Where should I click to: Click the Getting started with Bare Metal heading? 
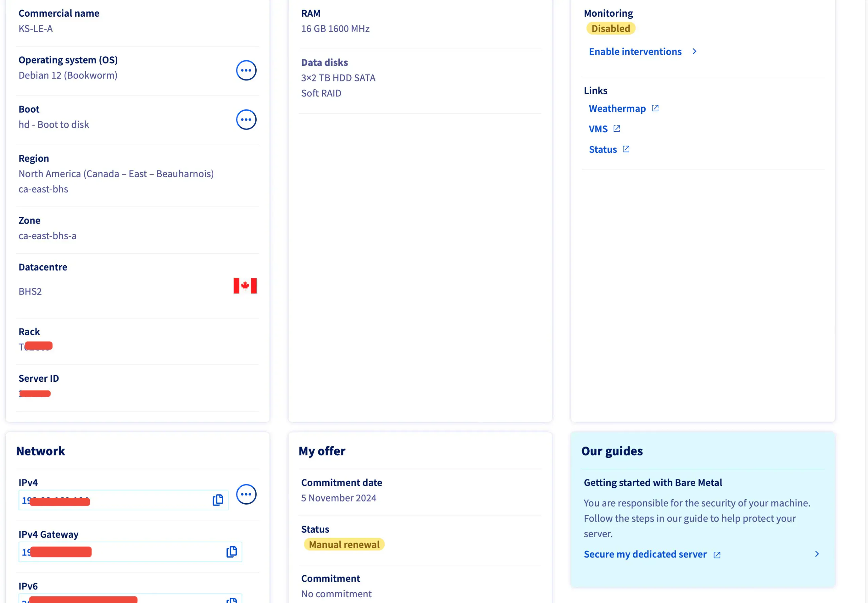(653, 483)
